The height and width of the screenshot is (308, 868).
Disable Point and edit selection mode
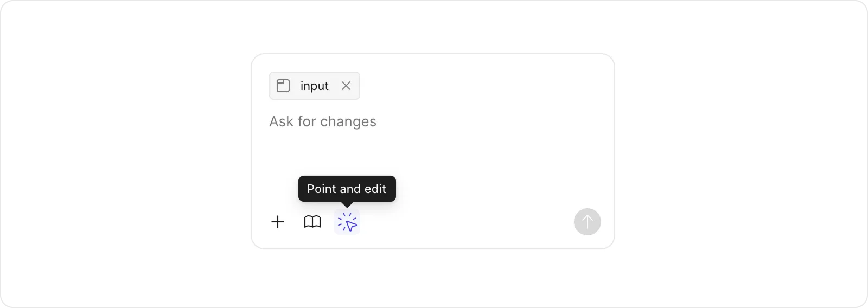(x=347, y=222)
